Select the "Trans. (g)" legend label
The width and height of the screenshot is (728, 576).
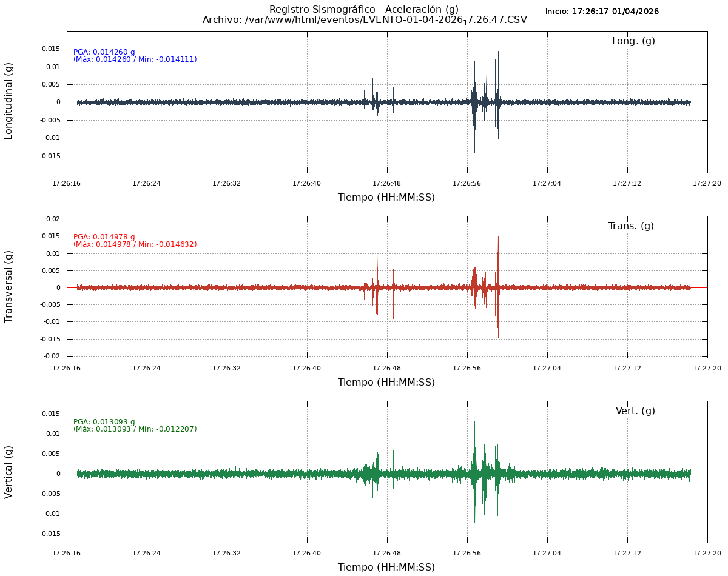point(631,226)
